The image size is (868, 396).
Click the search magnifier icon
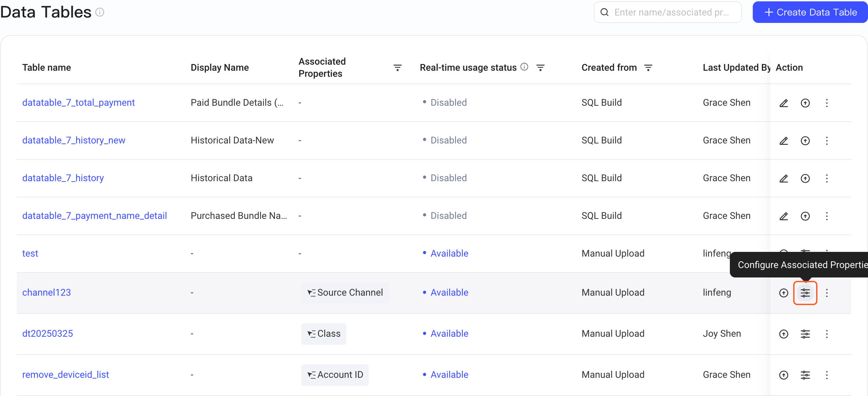(605, 12)
